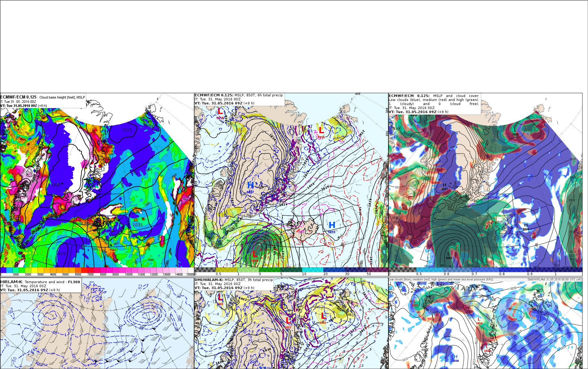Screen dimensions: 588x369
Task: Click the 'VT: Tue. 31.05.2016 09Z (+9 h)' line on the FL300 map
Action: 30,290
